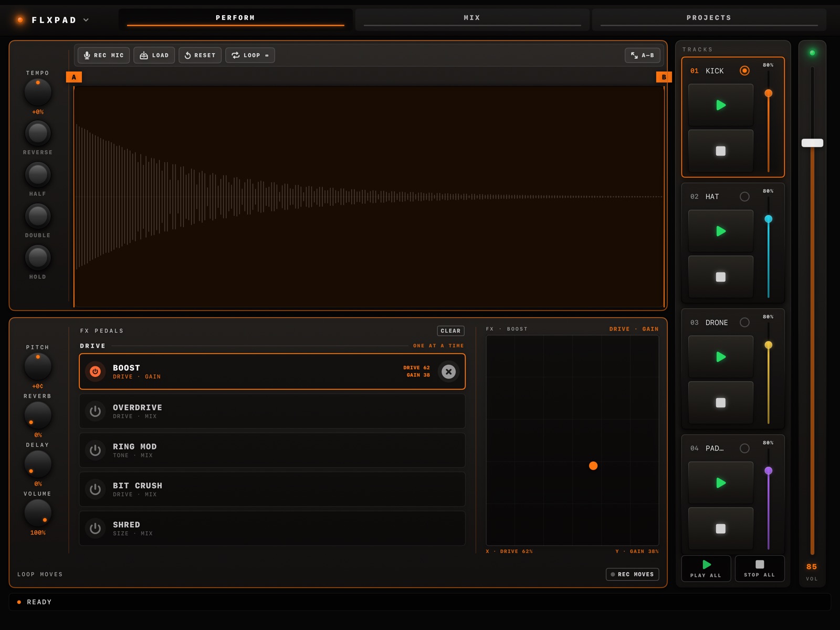Screen dimensions: 840x630
Task: Stop the KICK track
Action: 721,151
